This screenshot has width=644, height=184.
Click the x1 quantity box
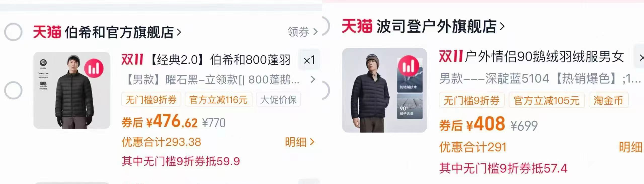click(x=309, y=60)
